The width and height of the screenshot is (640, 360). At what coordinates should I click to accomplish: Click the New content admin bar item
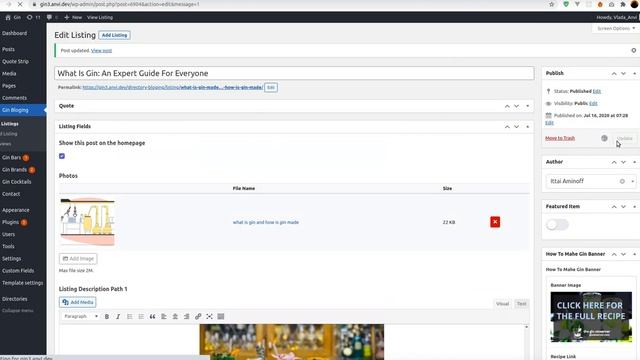(73, 18)
